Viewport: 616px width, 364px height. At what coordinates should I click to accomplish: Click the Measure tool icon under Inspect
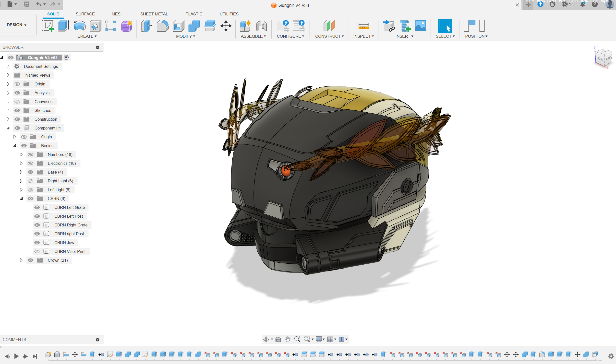click(363, 26)
